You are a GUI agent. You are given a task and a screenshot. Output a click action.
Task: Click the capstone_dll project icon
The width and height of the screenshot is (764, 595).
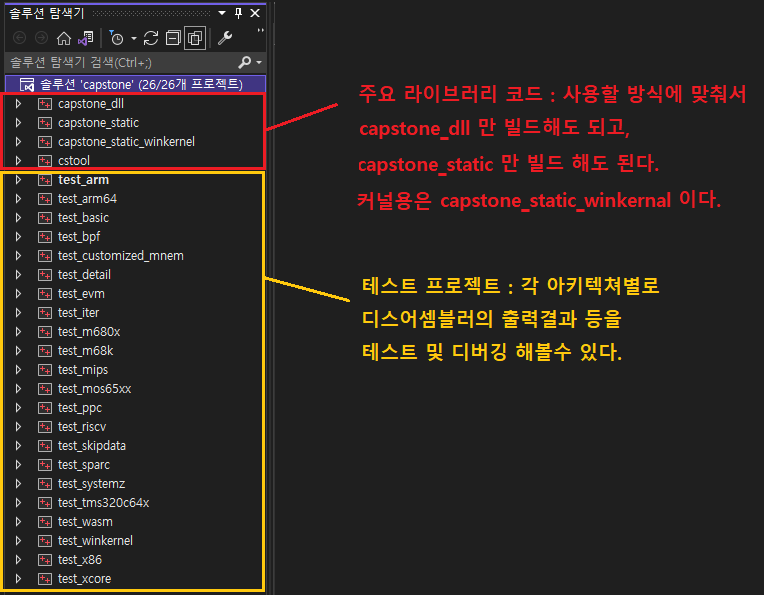coord(45,104)
